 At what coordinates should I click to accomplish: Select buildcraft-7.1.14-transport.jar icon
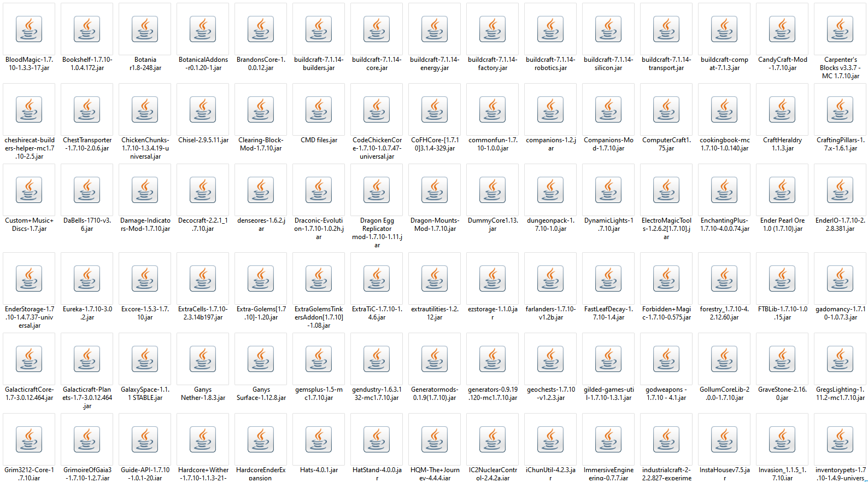pos(666,29)
